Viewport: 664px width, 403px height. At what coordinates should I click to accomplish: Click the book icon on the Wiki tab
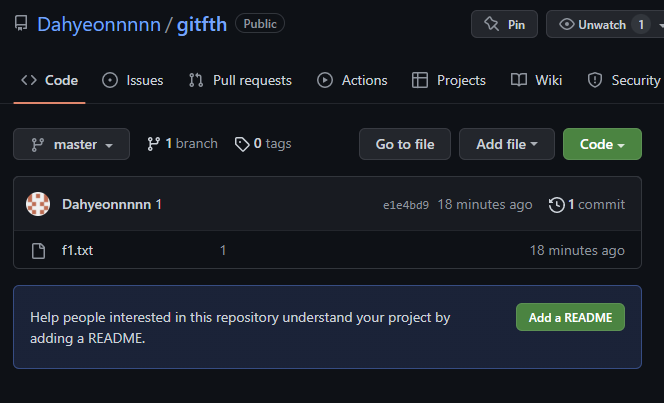tap(519, 80)
